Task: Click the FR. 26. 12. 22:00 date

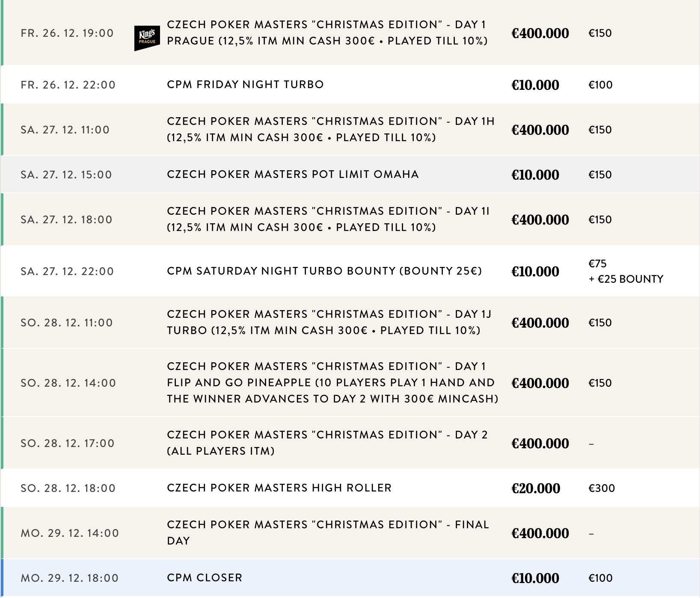Action: 68,85
